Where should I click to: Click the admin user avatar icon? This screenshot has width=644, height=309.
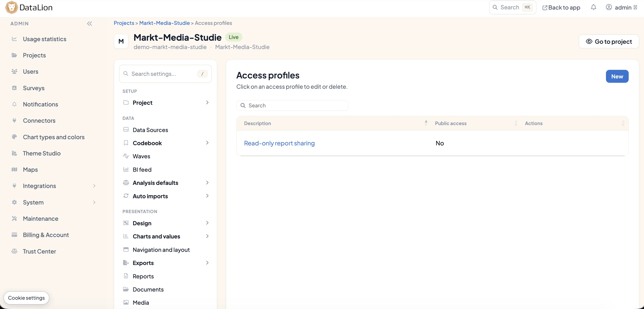(x=609, y=7)
